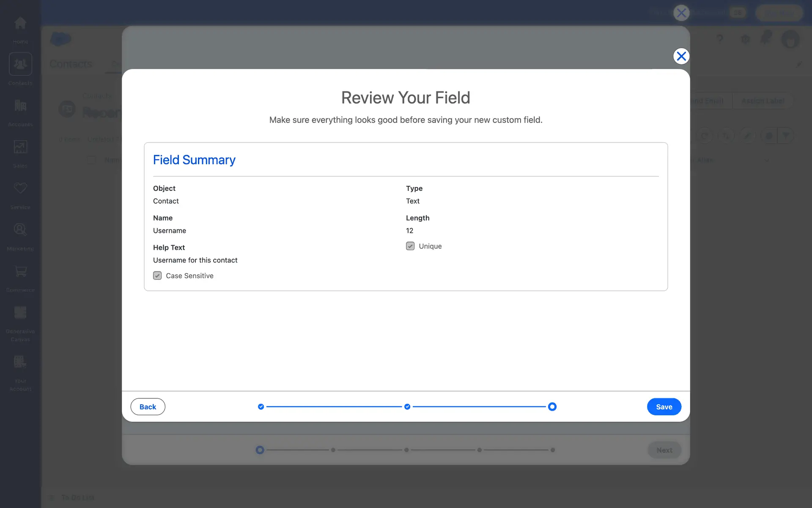812x508 pixels.
Task: Click first completed progress step
Action: click(261, 407)
